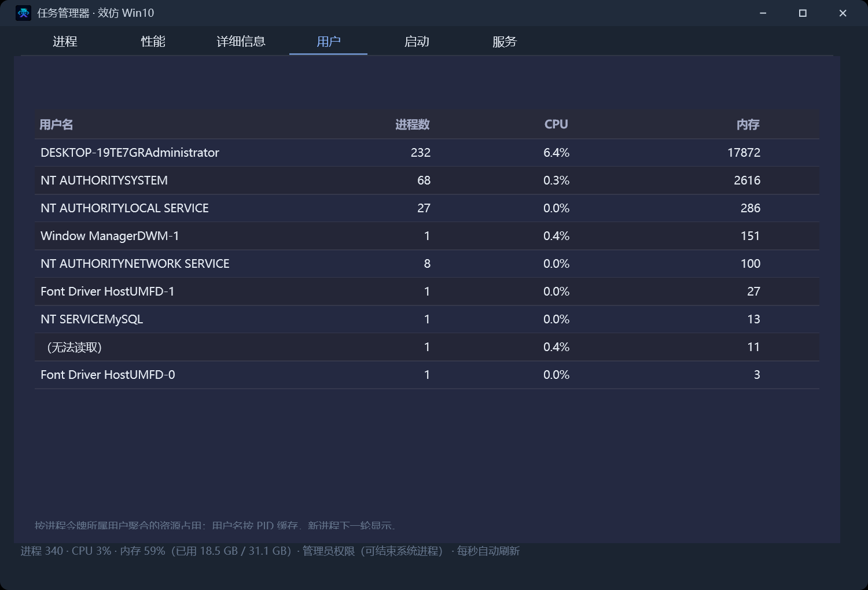This screenshot has width=868, height=590.
Task: Select the DESKTOP-19TE7GRAdministrator row
Action: click(x=427, y=153)
